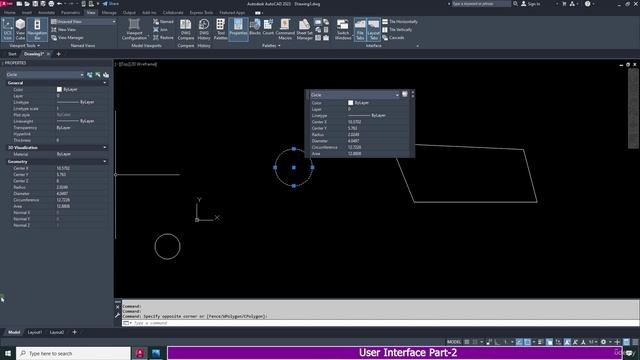Click Select Objects icon in Properties panel

click(98, 75)
